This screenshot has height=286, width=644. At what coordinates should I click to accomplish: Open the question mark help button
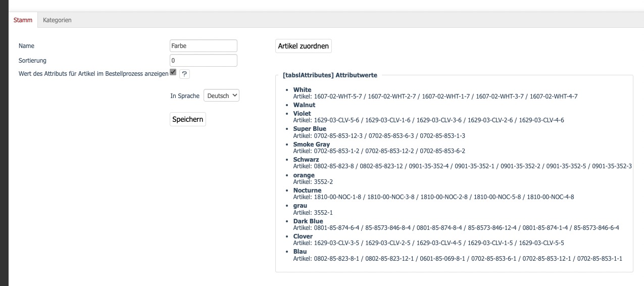pyautogui.click(x=184, y=74)
